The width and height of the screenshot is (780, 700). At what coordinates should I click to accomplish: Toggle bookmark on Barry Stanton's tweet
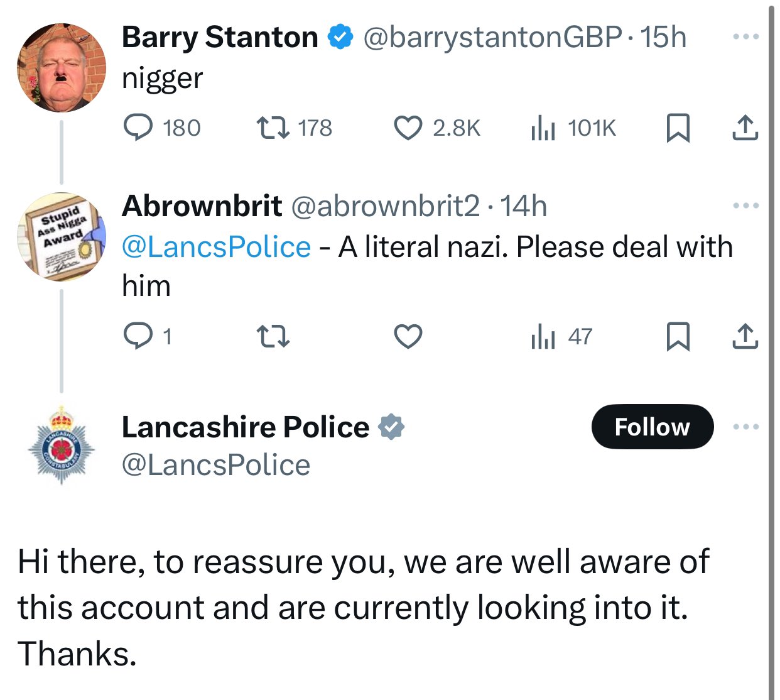(678, 128)
